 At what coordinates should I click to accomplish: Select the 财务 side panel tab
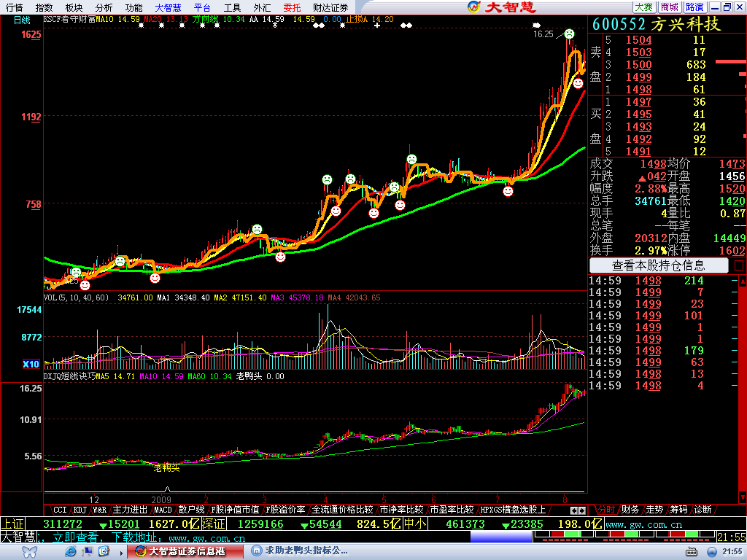point(630,510)
